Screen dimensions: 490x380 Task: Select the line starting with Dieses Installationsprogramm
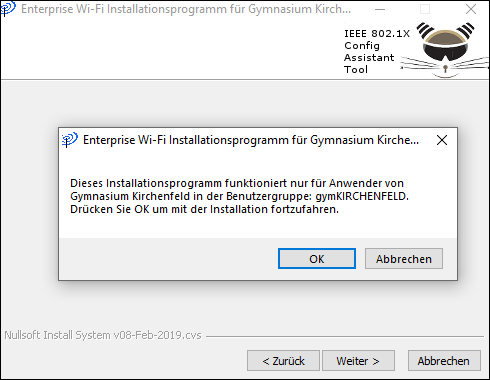click(237, 183)
